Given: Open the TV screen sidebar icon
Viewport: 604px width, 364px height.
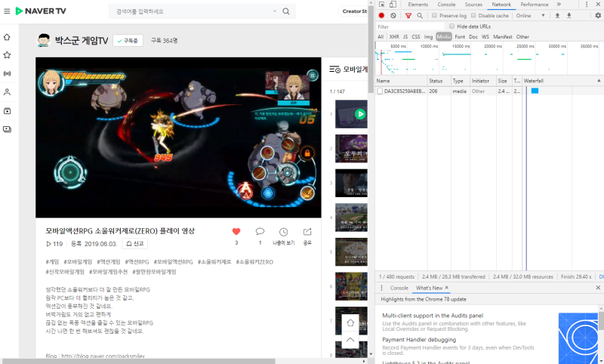Looking at the screenshot, I should tap(7, 129).
